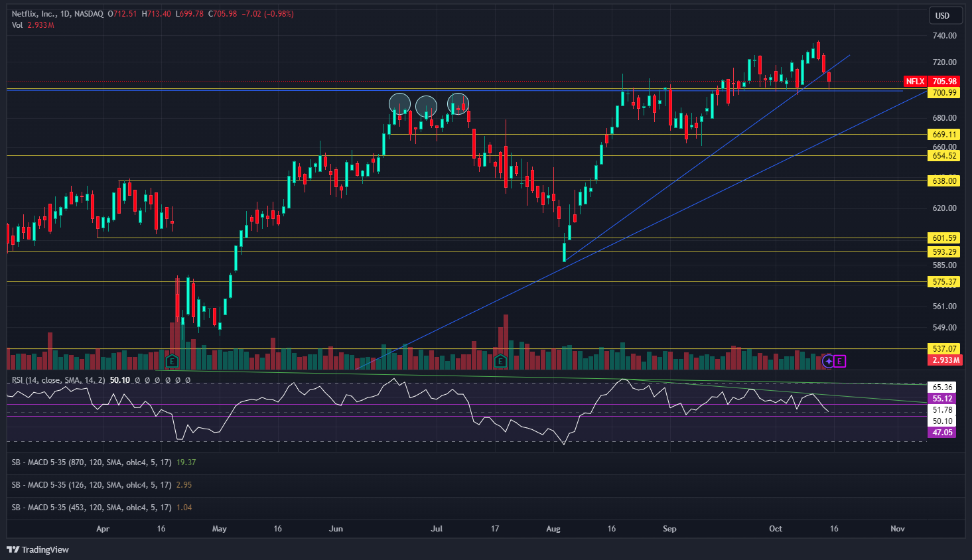The image size is (972, 560).
Task: Click the 65.36 RSI axis label
Action: pyautogui.click(x=942, y=387)
